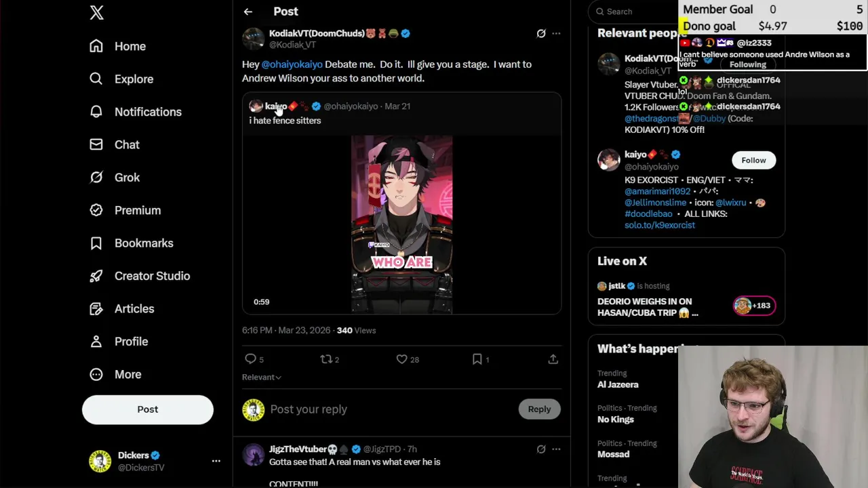Go to Bookmarks in the sidebar
This screenshot has width=868, height=488.
(143, 243)
